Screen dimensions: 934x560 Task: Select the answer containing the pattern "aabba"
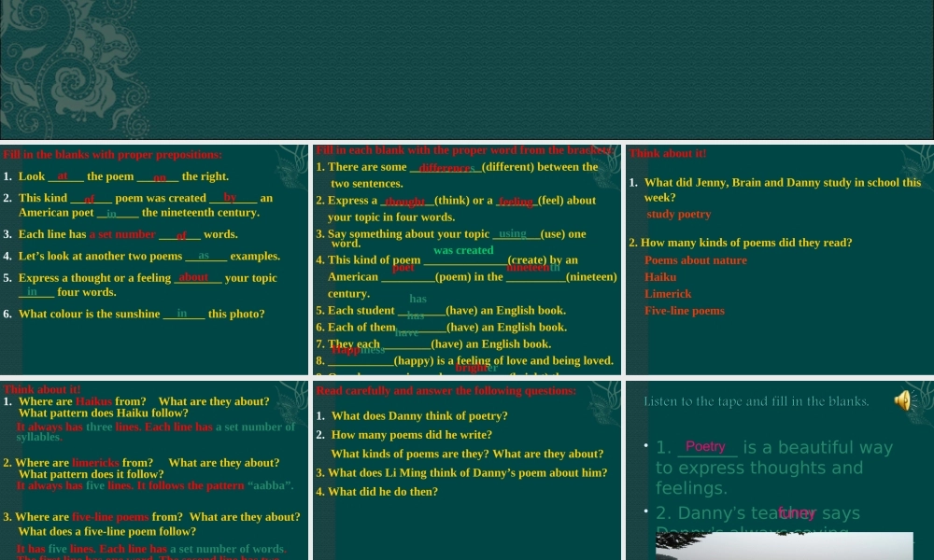click(x=155, y=485)
